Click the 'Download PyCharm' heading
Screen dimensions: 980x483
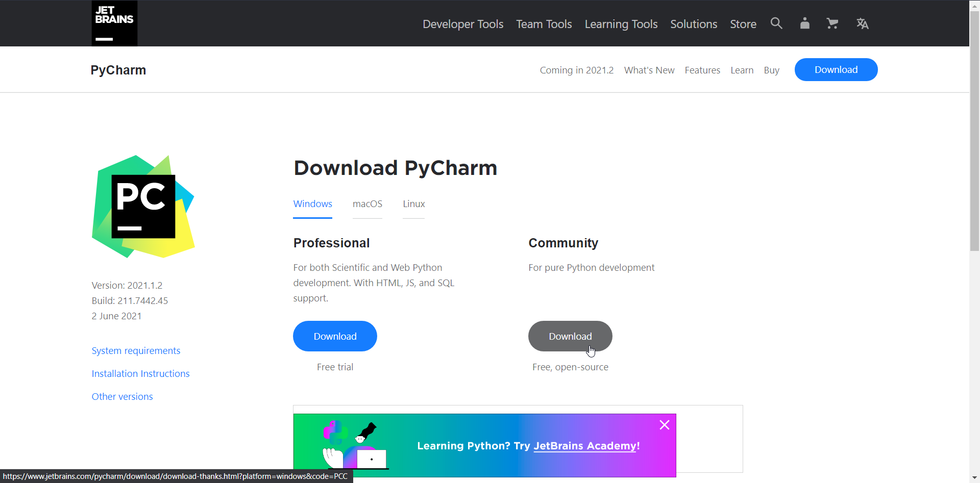[x=396, y=168]
